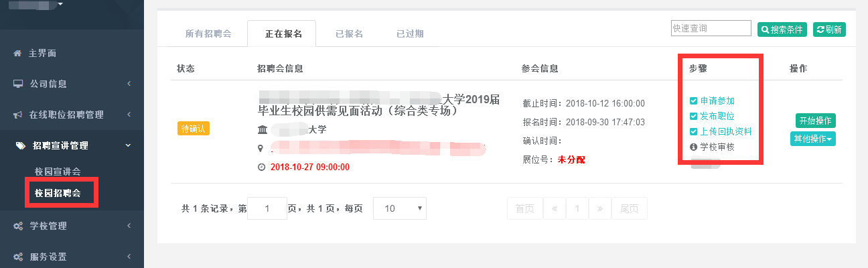Click the home icon beside 主界面

17,54
